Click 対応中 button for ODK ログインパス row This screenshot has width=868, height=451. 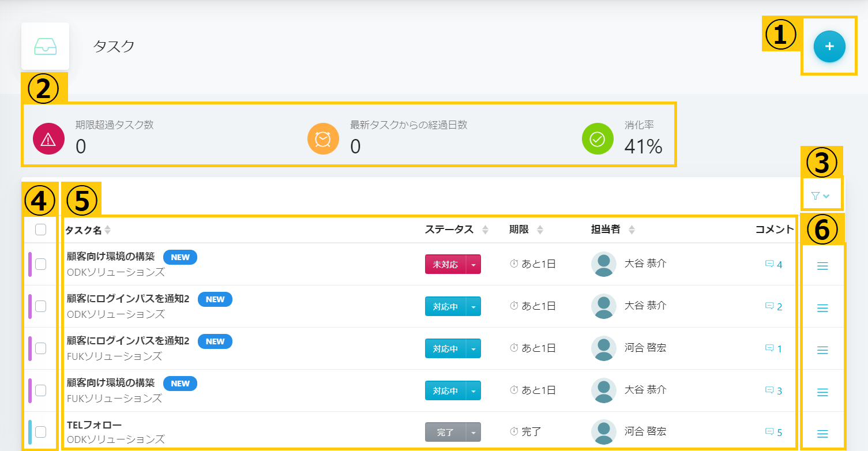(445, 306)
